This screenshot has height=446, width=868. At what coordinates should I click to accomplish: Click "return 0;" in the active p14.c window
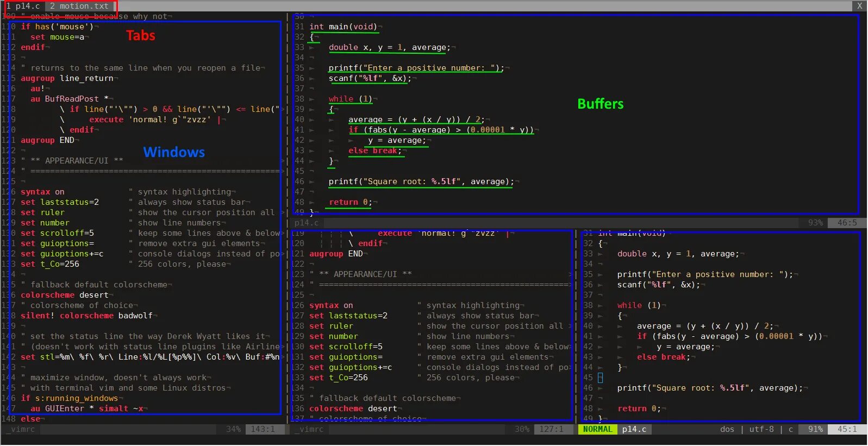[639, 409]
